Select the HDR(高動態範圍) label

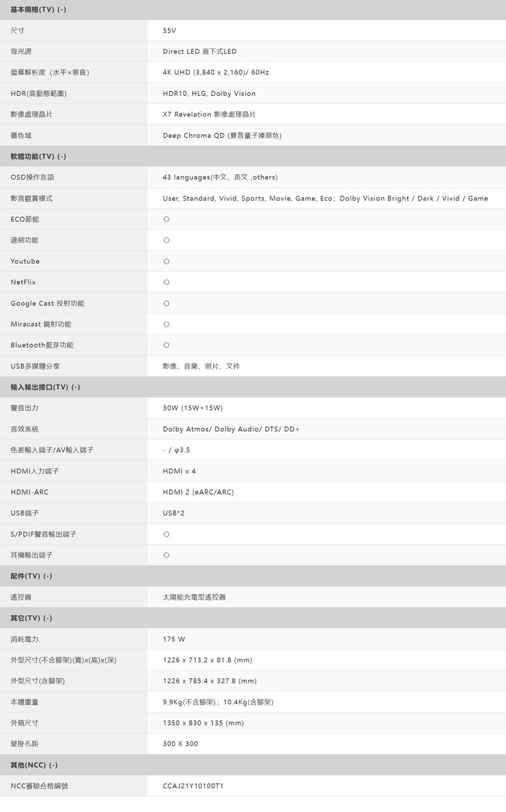click(38, 93)
